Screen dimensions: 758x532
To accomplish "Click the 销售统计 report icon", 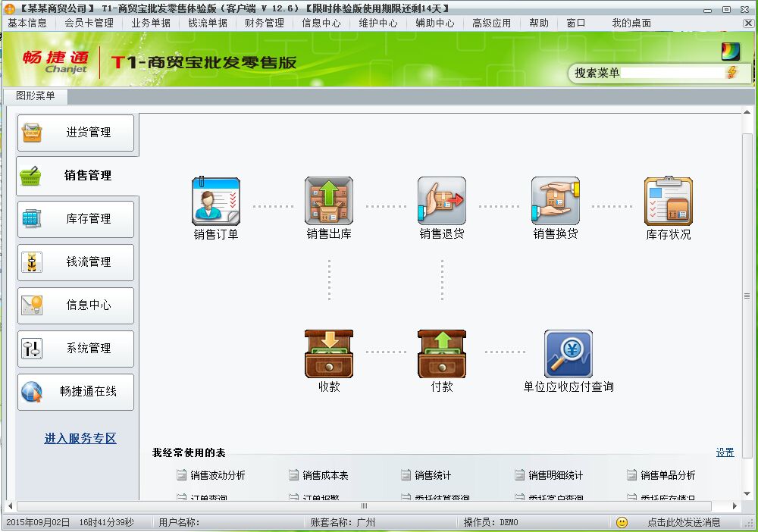I will [406, 475].
